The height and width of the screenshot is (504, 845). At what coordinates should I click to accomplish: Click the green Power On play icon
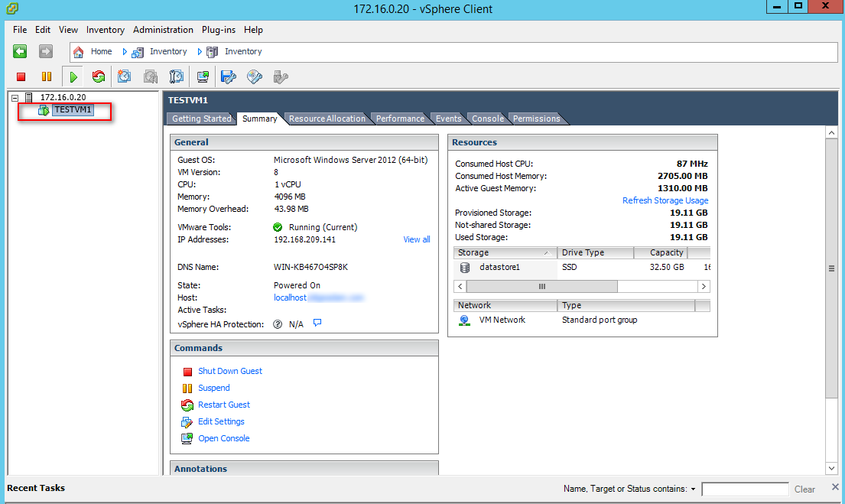[73, 77]
